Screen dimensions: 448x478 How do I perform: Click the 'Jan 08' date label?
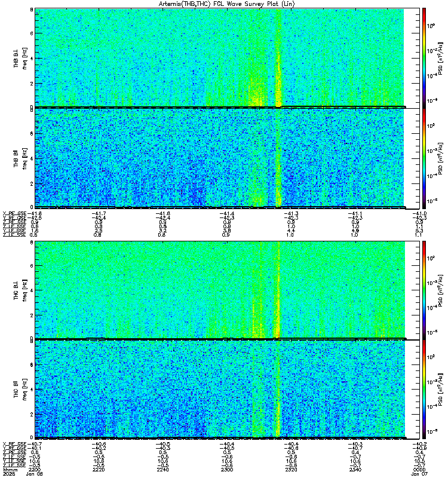[x=34, y=474]
